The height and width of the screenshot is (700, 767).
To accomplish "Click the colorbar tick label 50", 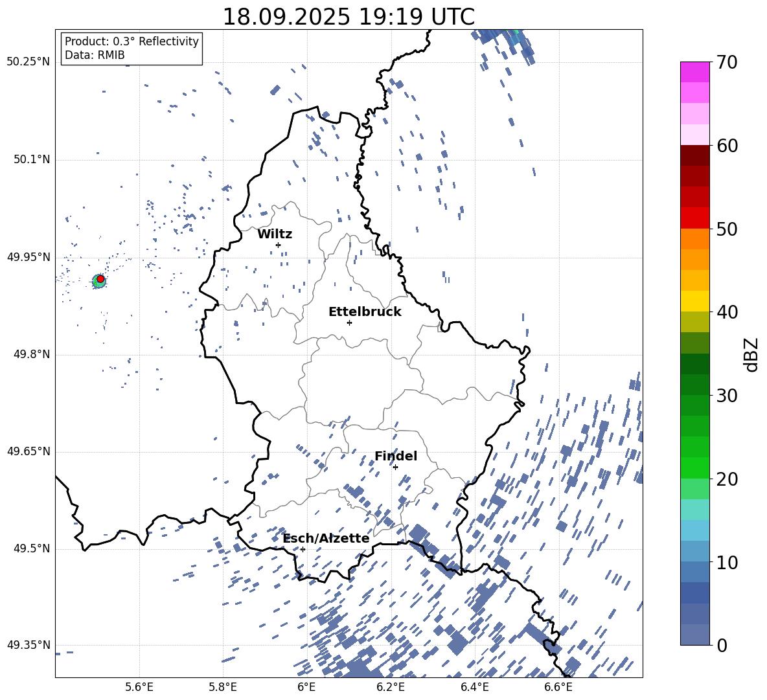I will pyautogui.click(x=727, y=229).
